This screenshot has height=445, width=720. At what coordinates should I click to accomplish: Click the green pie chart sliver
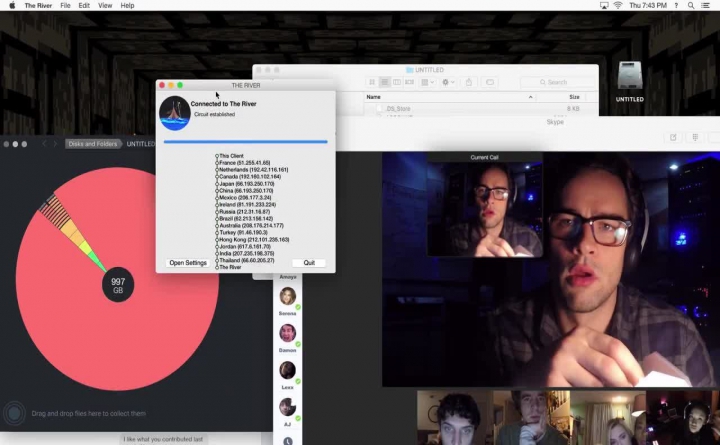[x=98, y=262]
